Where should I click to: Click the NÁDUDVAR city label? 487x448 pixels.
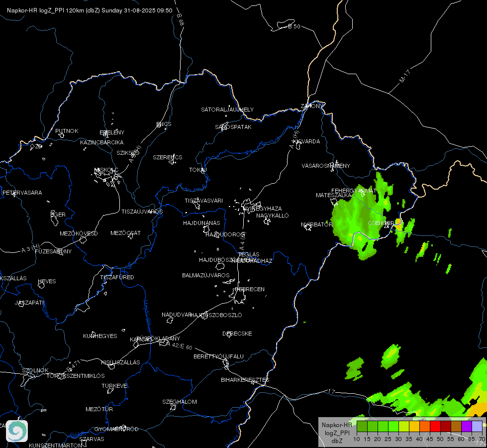tap(177, 315)
